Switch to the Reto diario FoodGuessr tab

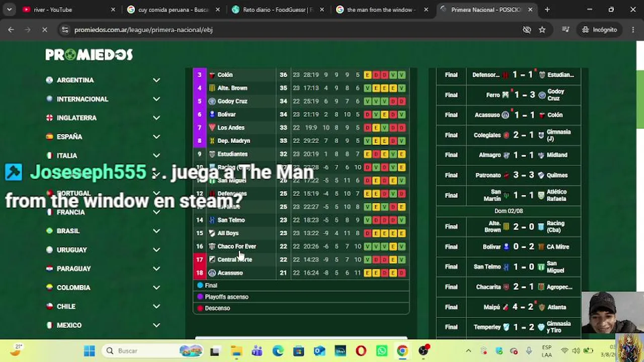278,10
